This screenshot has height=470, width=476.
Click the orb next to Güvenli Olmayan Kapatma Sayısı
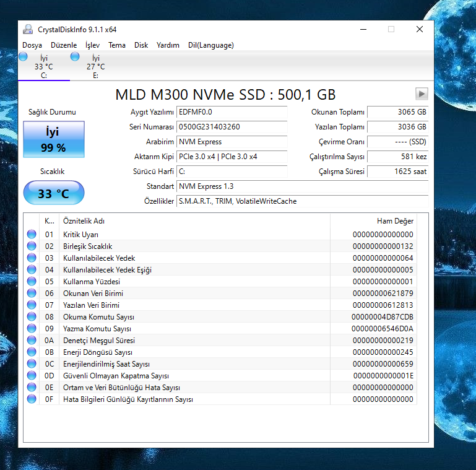32,376
